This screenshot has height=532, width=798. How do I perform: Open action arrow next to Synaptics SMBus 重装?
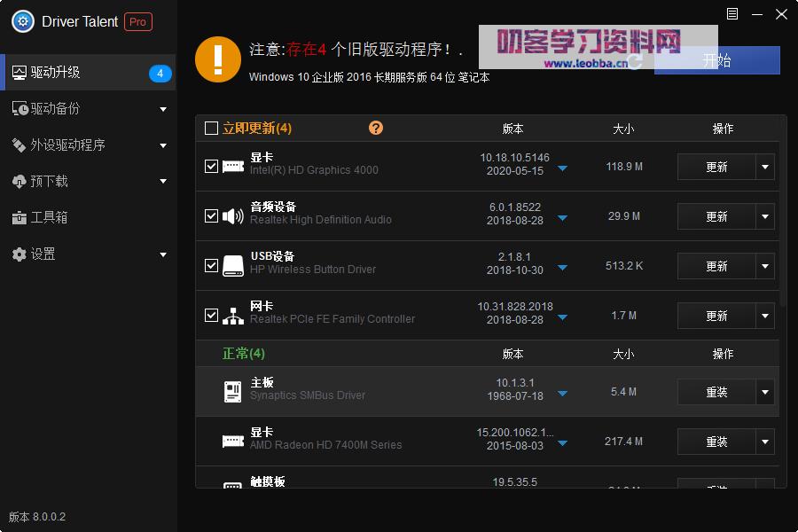[765, 392]
